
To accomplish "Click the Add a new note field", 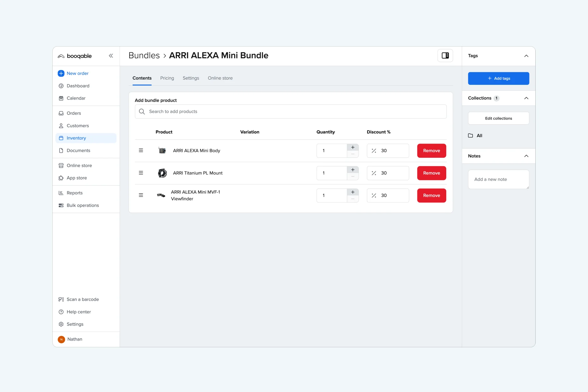I will pos(498,179).
